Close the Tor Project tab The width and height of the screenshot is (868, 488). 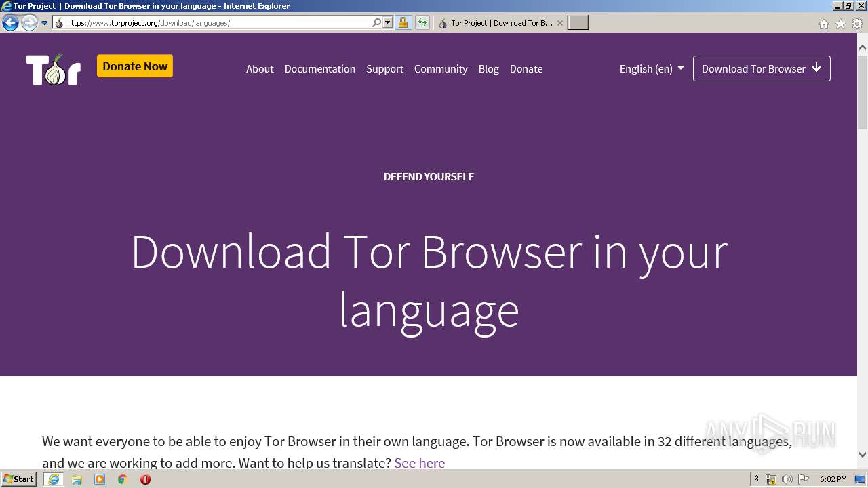point(560,23)
